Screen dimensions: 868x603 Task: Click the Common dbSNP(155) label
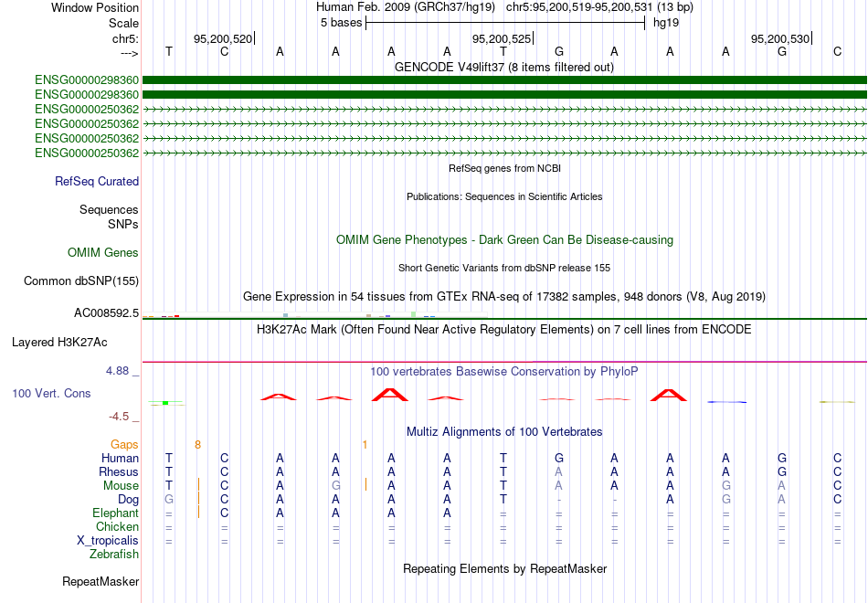point(81,280)
